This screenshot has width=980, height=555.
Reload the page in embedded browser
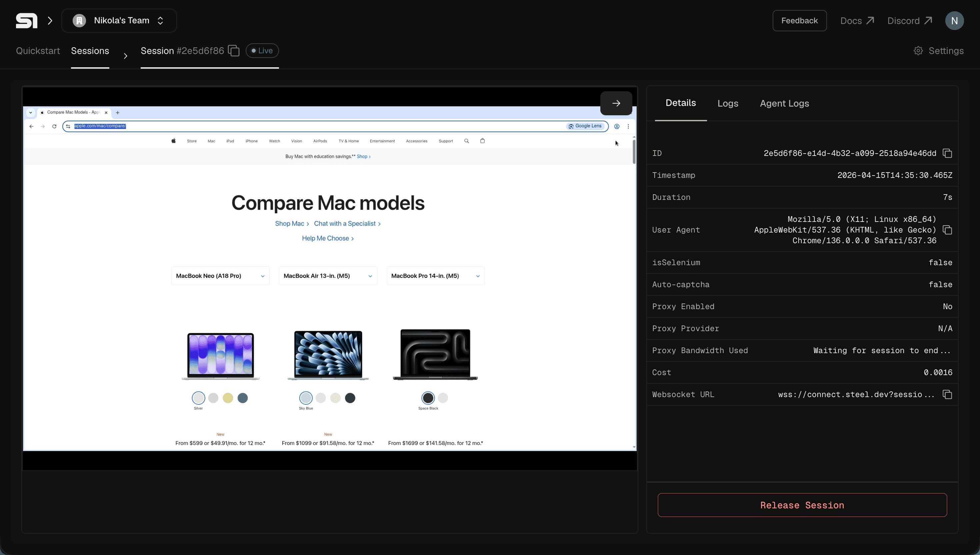pos(54,126)
